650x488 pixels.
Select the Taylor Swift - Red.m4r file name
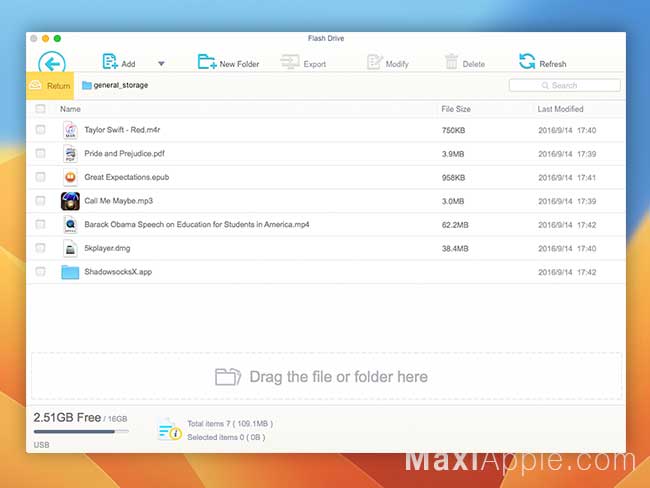click(122, 130)
